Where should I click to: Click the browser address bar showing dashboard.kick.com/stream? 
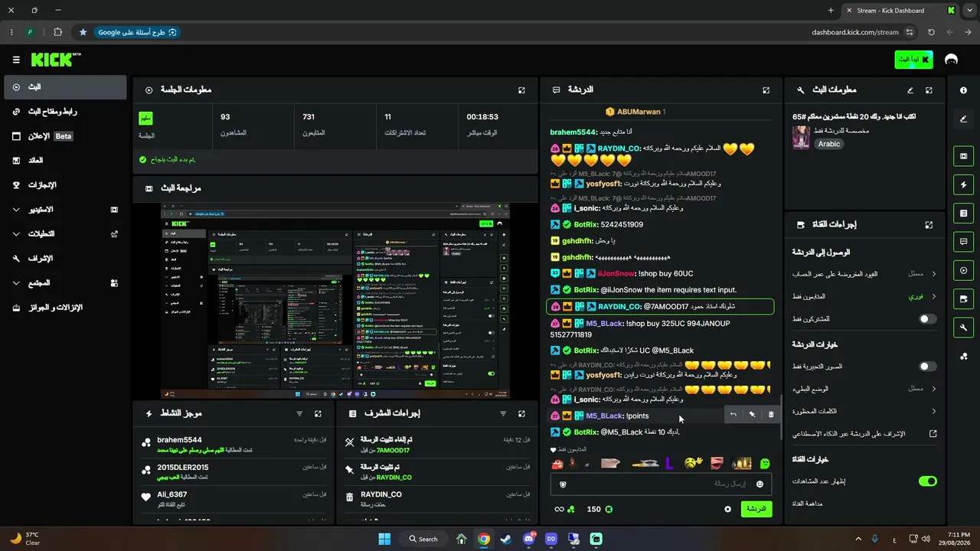click(854, 32)
